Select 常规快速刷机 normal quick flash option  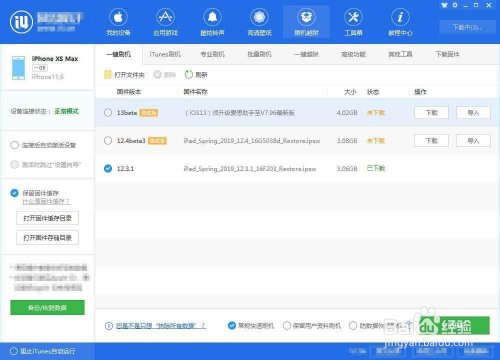tap(232, 325)
